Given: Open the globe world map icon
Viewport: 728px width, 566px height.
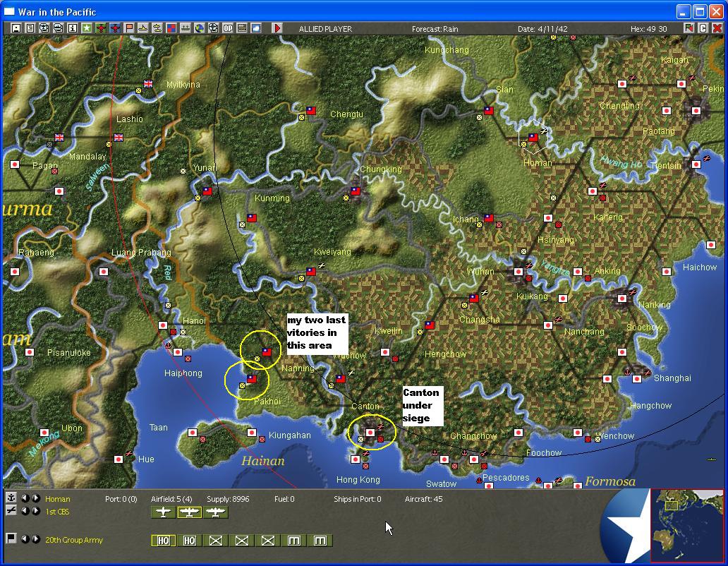Looking at the screenshot, I should pyautogui.click(x=199, y=28).
